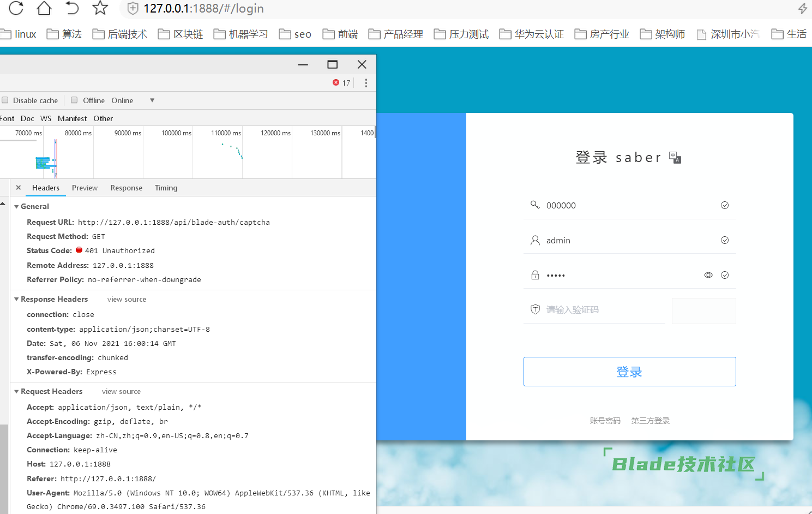812x514 pixels.
Task: Switch to the Response tab
Action: click(x=127, y=188)
